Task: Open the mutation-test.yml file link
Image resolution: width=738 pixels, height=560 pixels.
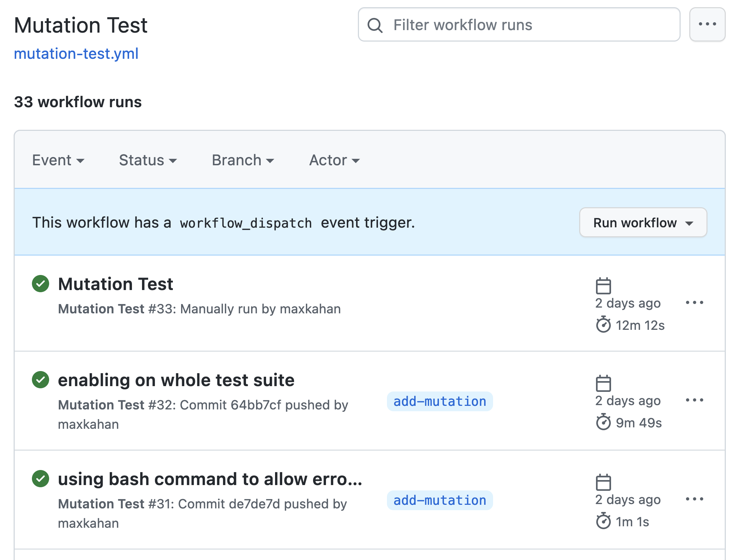Action: coord(76,54)
